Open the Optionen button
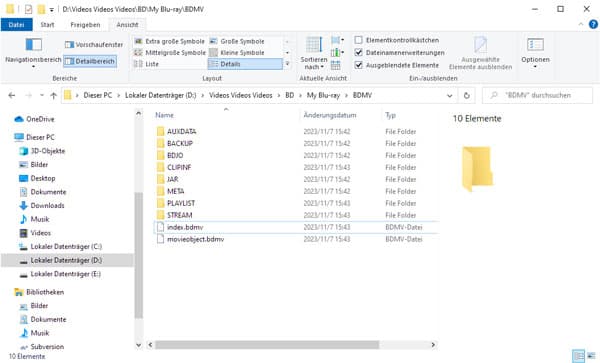The image size is (600, 363). [535, 53]
